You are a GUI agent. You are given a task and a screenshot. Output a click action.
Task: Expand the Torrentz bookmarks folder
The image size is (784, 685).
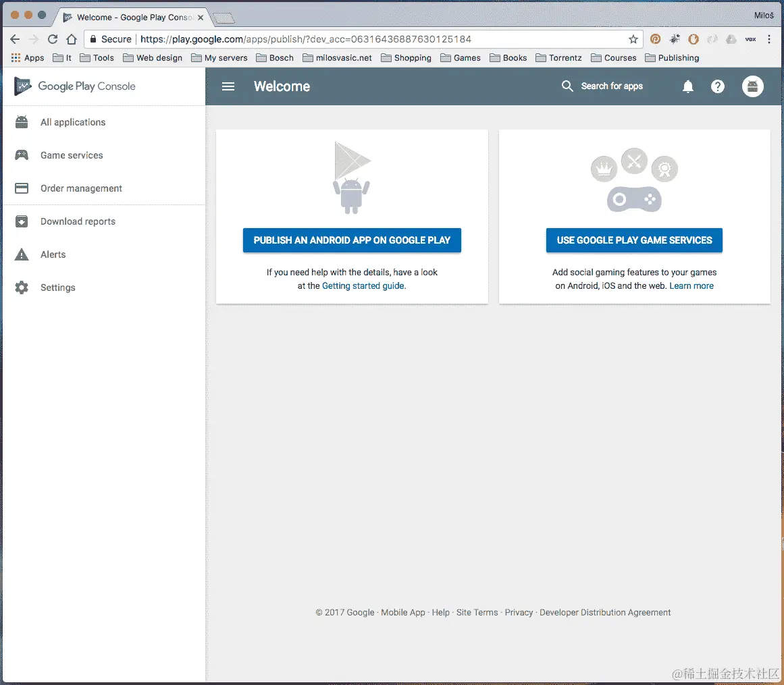[x=558, y=58]
